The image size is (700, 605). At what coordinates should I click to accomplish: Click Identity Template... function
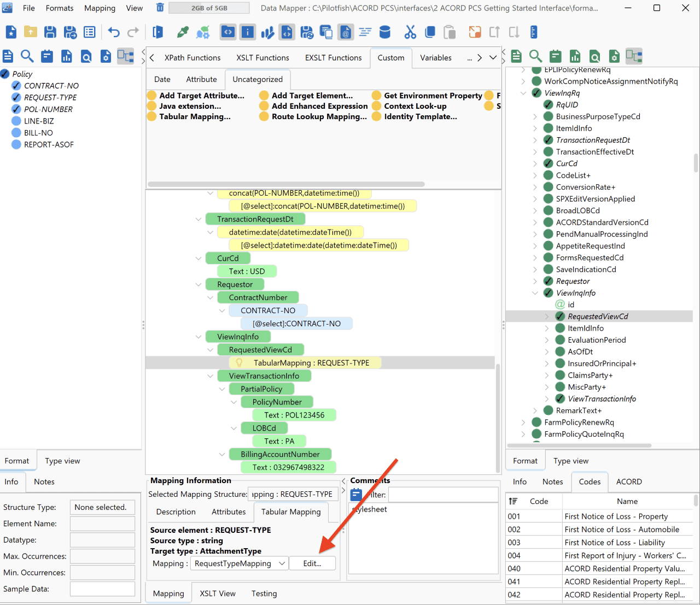415,116
